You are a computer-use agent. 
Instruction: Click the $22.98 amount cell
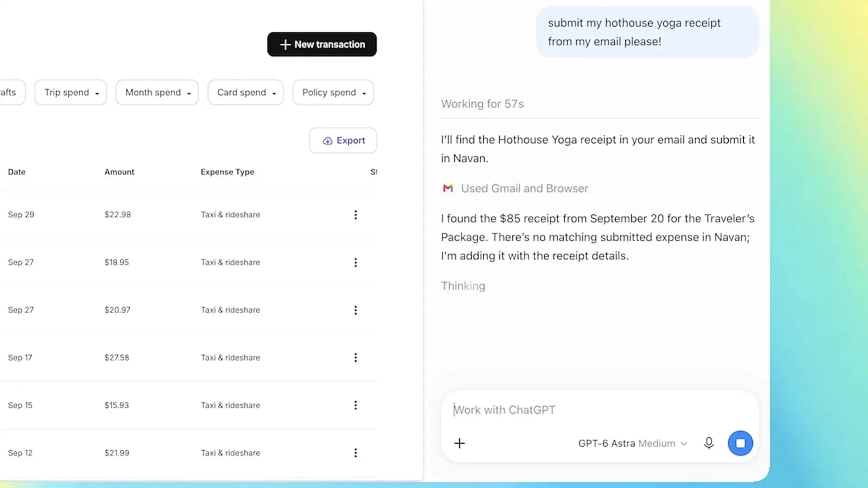[118, 215]
